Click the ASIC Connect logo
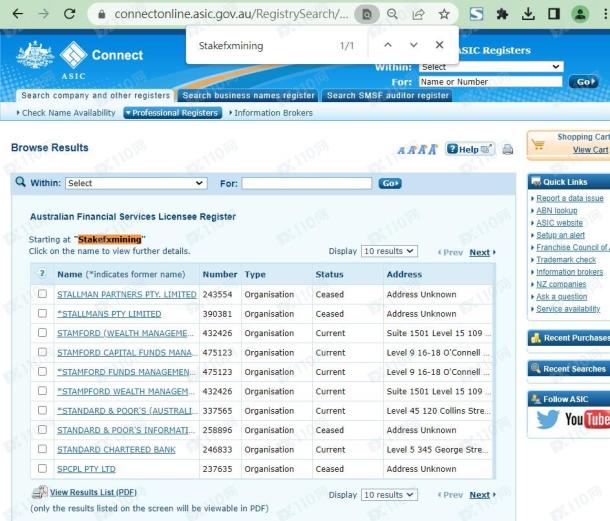 coord(80,60)
